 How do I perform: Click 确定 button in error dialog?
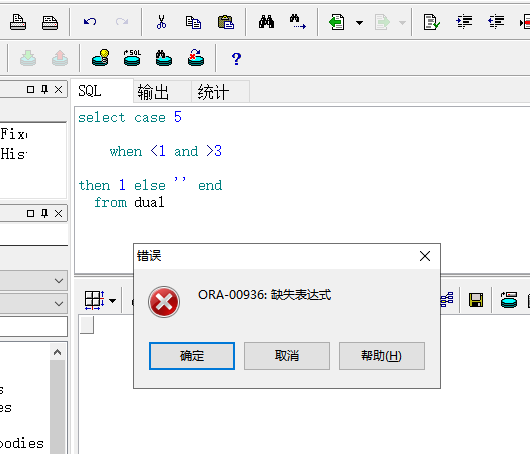pos(192,356)
